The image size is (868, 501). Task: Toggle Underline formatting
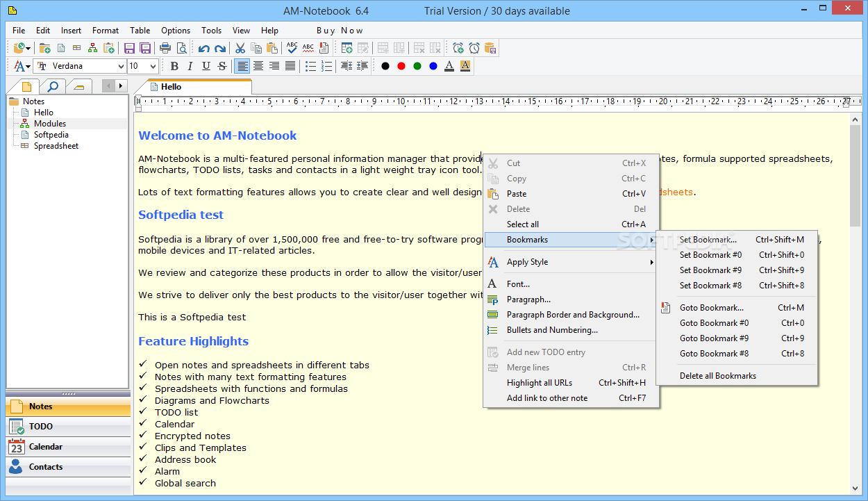[206, 66]
